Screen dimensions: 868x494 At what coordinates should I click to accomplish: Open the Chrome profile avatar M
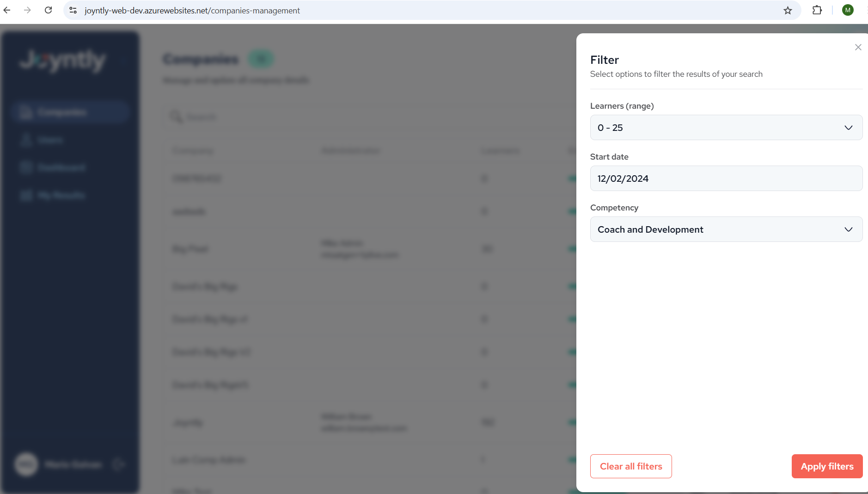pyautogui.click(x=847, y=10)
